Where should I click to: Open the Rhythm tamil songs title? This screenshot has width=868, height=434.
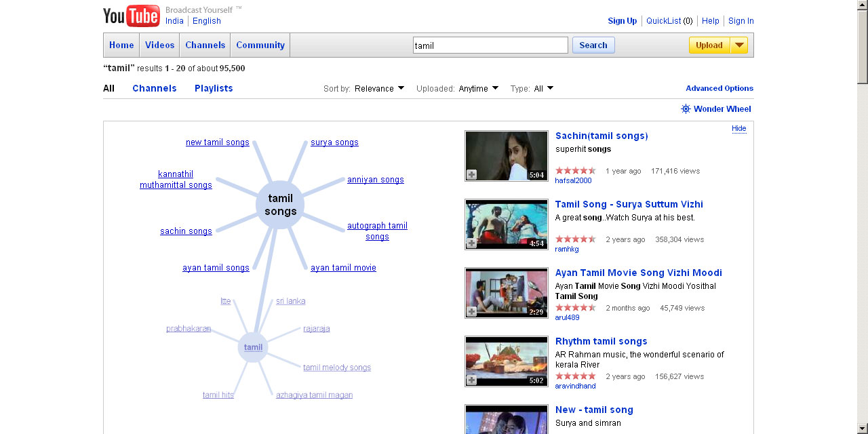601,341
